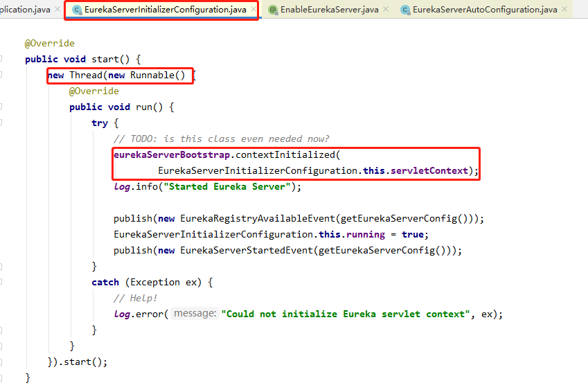This screenshot has height=392, width=588.
Task: Click the }).start(); call at the end
Action: pyautogui.click(x=78, y=362)
